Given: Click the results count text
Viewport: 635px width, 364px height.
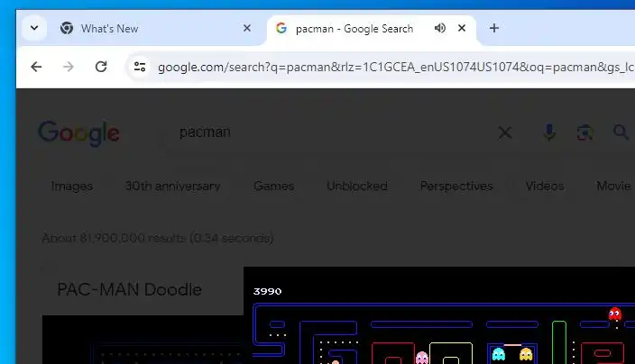Looking at the screenshot, I should pos(158,238).
